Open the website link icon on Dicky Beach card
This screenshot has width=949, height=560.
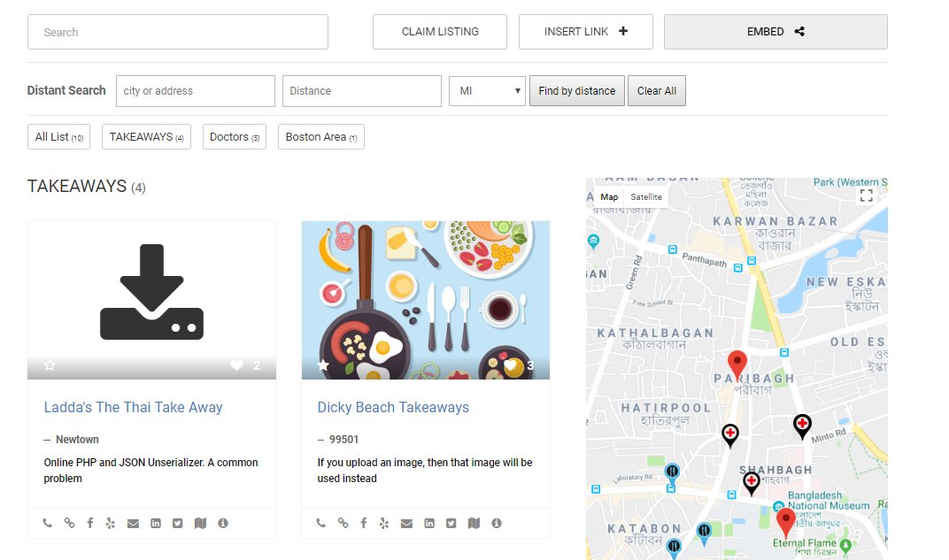pyautogui.click(x=343, y=523)
